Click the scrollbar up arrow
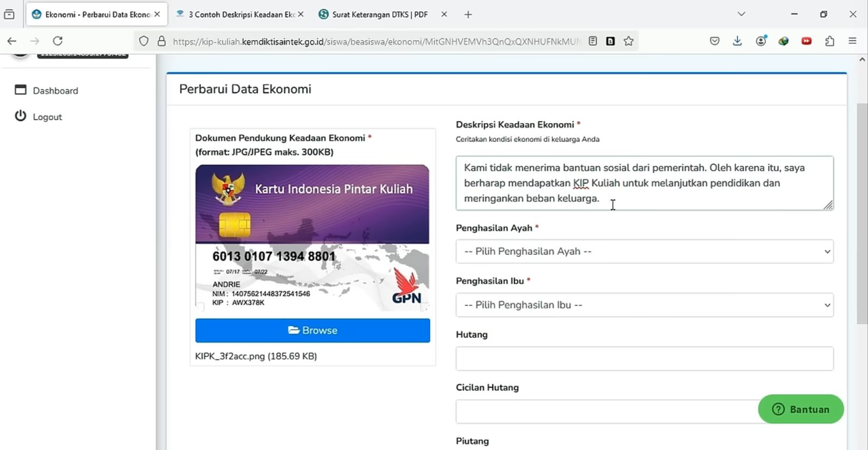The width and height of the screenshot is (868, 450). point(862,60)
